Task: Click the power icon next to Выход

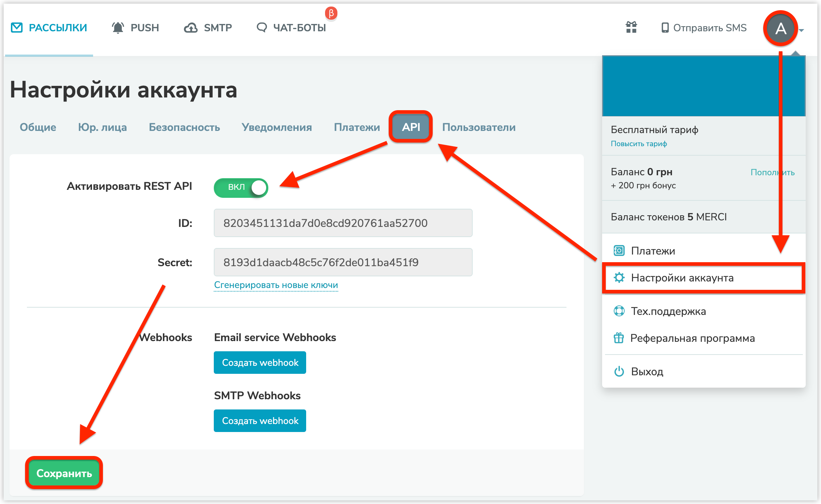Action: coord(619,372)
